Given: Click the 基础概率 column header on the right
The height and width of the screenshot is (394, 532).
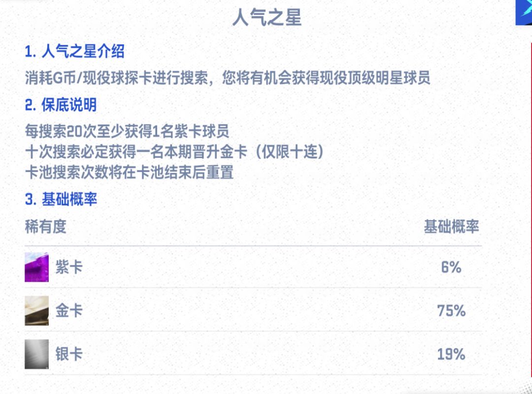Looking at the screenshot, I should (x=451, y=227).
